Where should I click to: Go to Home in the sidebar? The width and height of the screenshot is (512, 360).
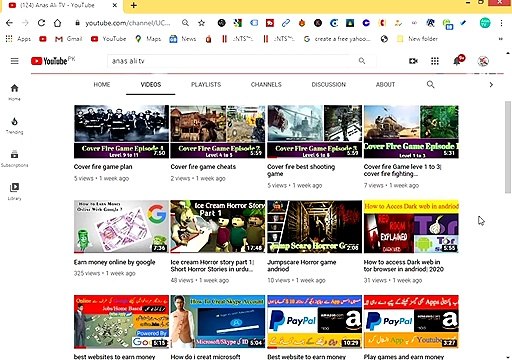coord(14,92)
